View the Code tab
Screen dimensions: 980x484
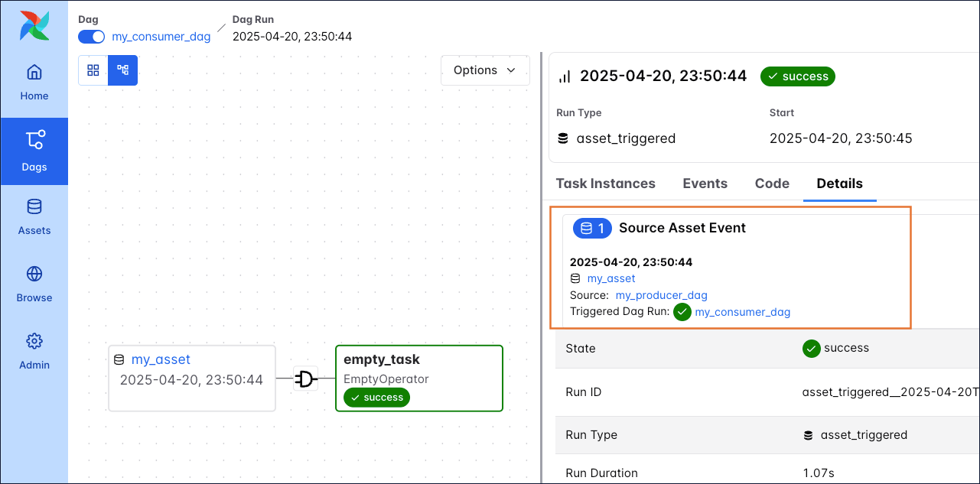point(771,184)
